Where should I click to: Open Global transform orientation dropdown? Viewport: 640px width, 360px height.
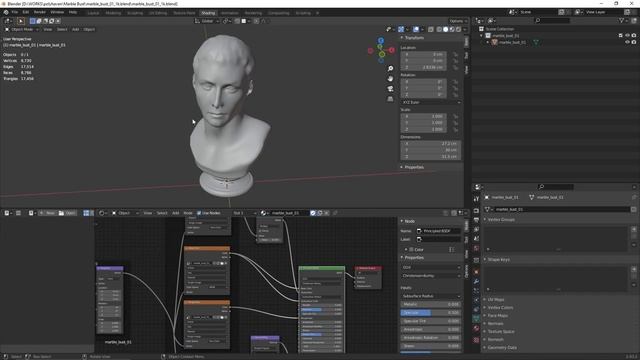207,21
